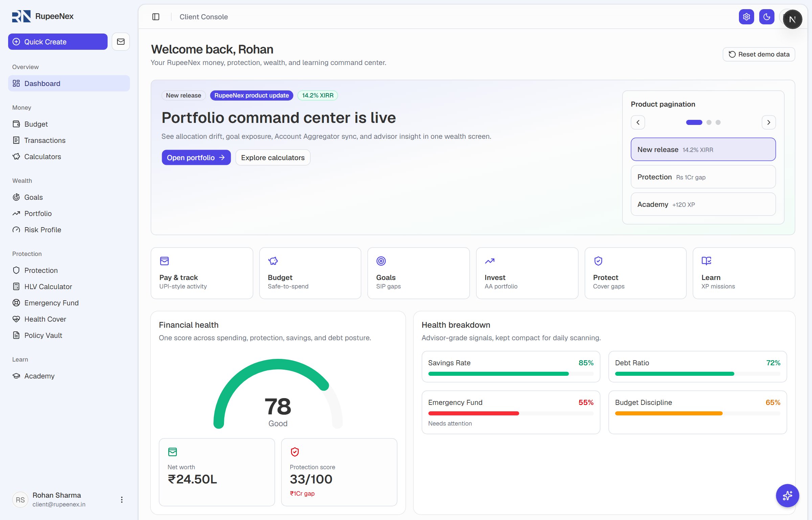The height and width of the screenshot is (520, 812).
Task: Click the Budget Discipline orange progress bar
Action: pyautogui.click(x=698, y=413)
